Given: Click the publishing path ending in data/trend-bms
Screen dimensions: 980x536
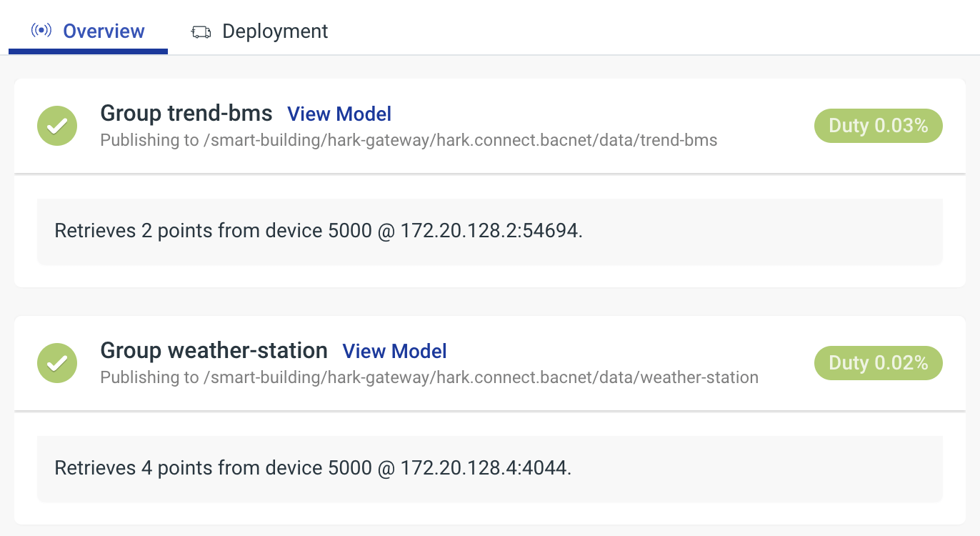Looking at the screenshot, I should pyautogui.click(x=460, y=140).
